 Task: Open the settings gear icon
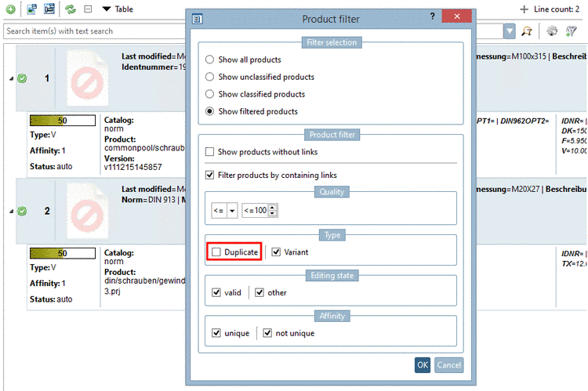tap(552, 31)
